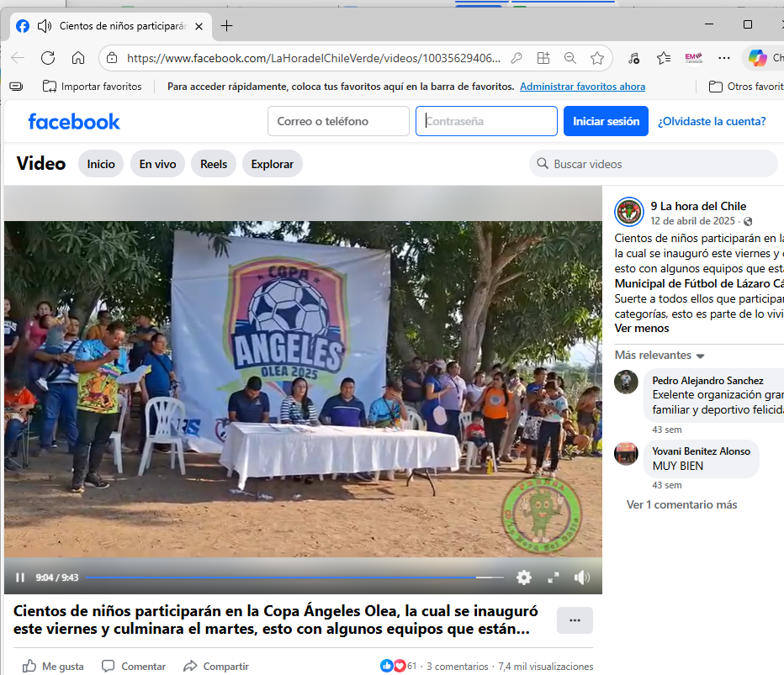Screen dimensions: 784x675
Task: Expand Ver 1 comentario más
Action: click(681, 504)
